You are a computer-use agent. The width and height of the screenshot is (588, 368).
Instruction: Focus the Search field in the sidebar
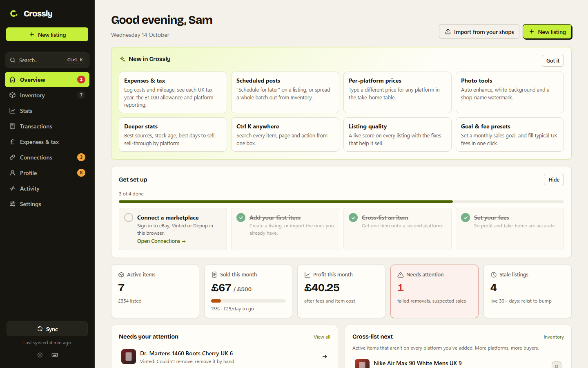[x=47, y=60]
